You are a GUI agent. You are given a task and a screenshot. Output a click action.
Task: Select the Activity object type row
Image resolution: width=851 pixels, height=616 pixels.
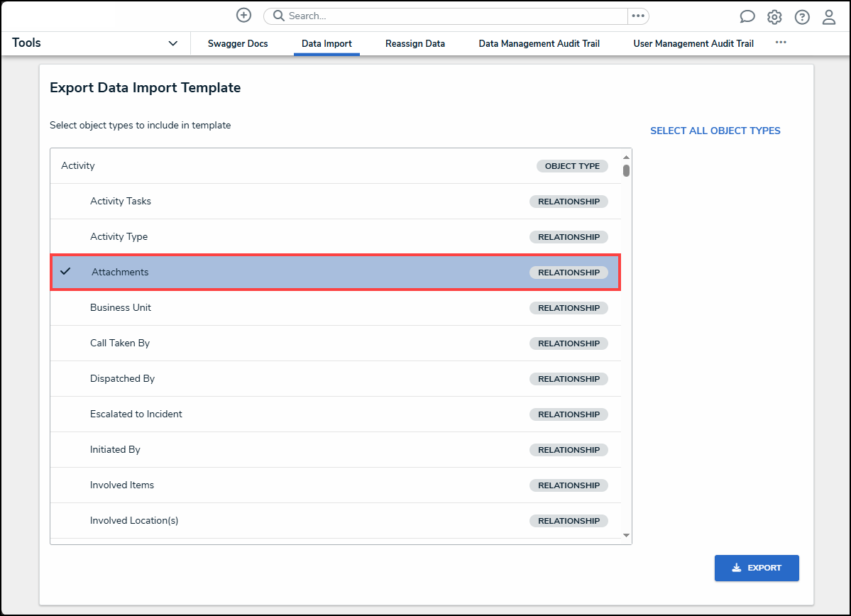[x=335, y=166]
